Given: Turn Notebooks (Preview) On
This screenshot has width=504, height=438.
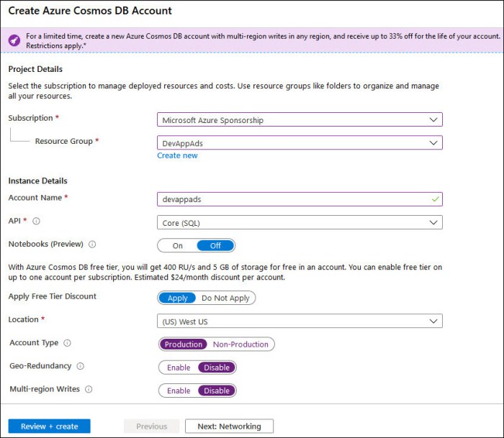Looking at the screenshot, I should pyautogui.click(x=177, y=246).
